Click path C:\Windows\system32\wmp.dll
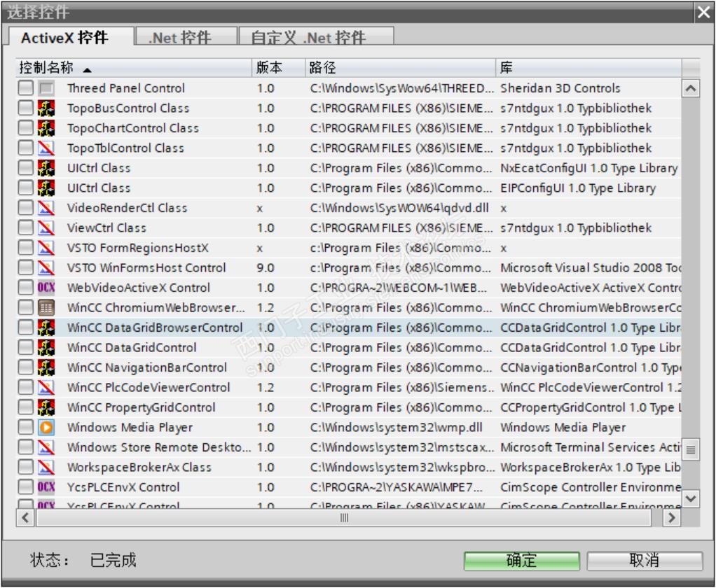Screen dimensions: 716x588 coord(396,428)
